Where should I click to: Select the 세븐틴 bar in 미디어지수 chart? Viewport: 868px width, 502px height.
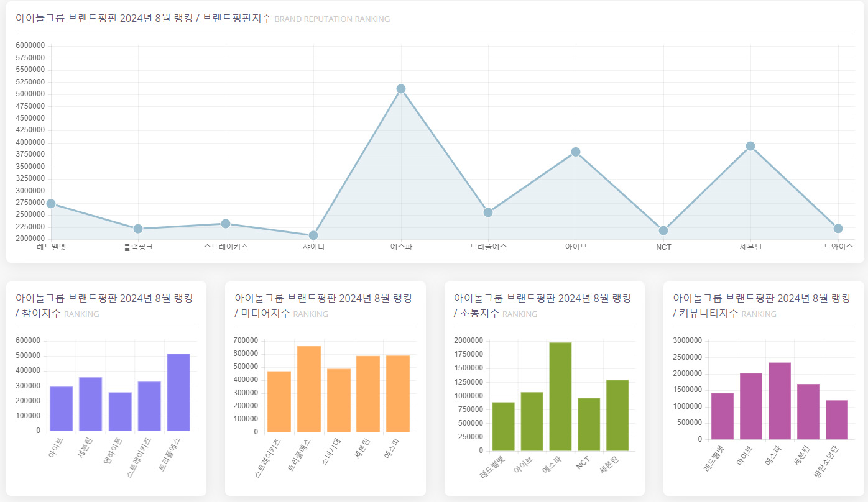click(x=368, y=395)
